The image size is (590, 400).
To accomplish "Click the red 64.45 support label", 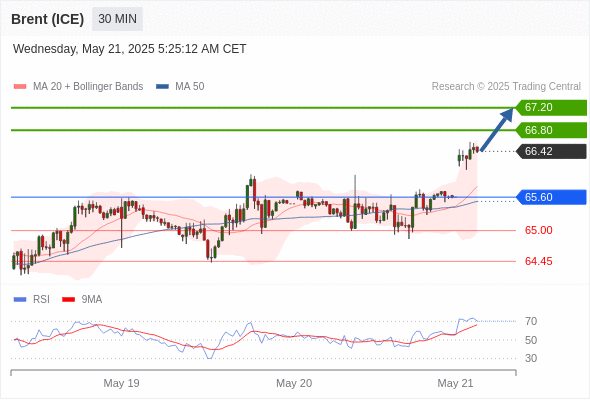I will 538,261.
